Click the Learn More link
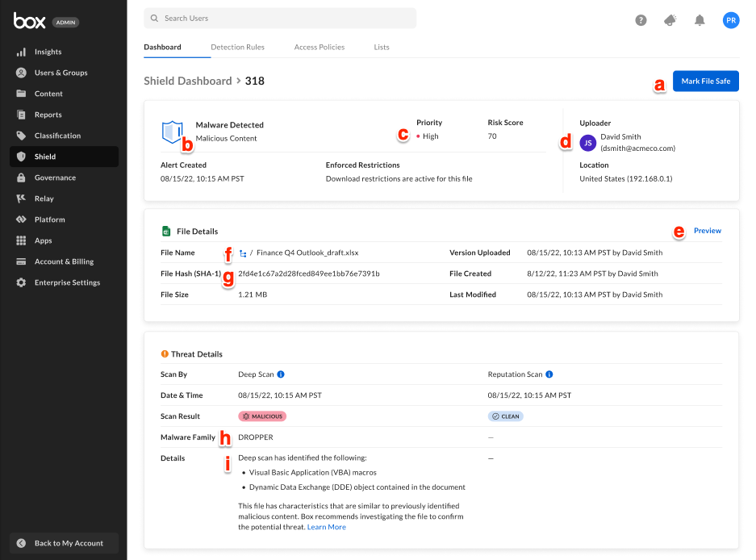Viewport: 756px width, 560px height. (327, 527)
